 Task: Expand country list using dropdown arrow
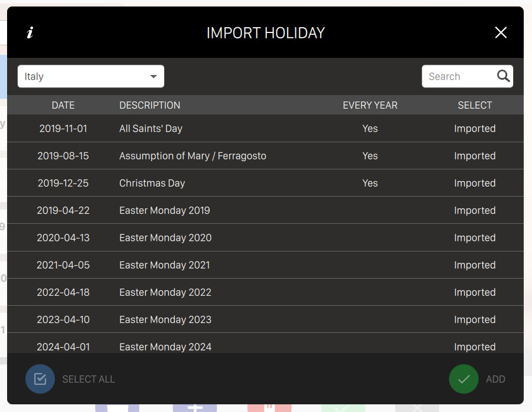154,77
